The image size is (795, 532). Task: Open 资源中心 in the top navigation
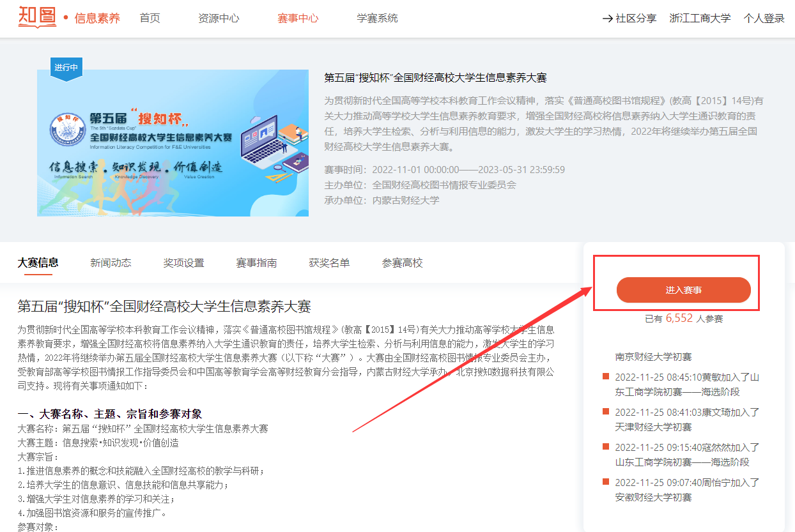(219, 19)
